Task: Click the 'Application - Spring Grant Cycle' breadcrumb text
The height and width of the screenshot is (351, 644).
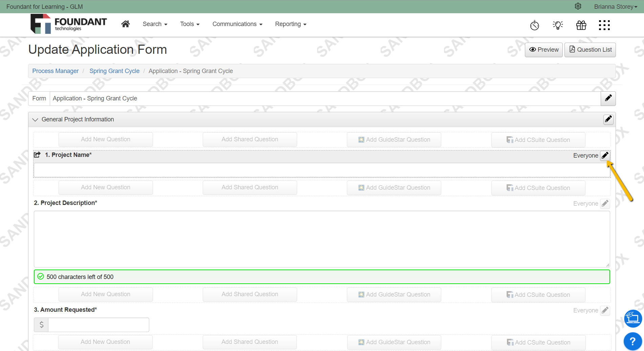Action: click(x=191, y=71)
